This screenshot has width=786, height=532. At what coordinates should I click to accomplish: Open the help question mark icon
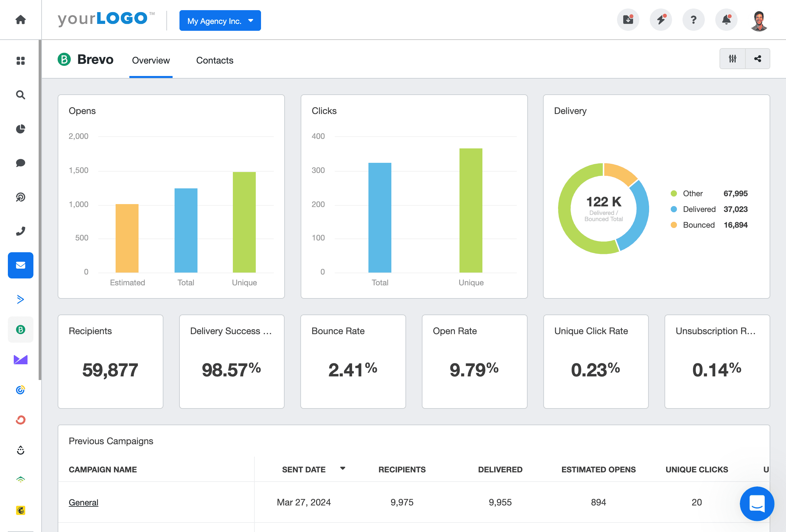(x=693, y=20)
